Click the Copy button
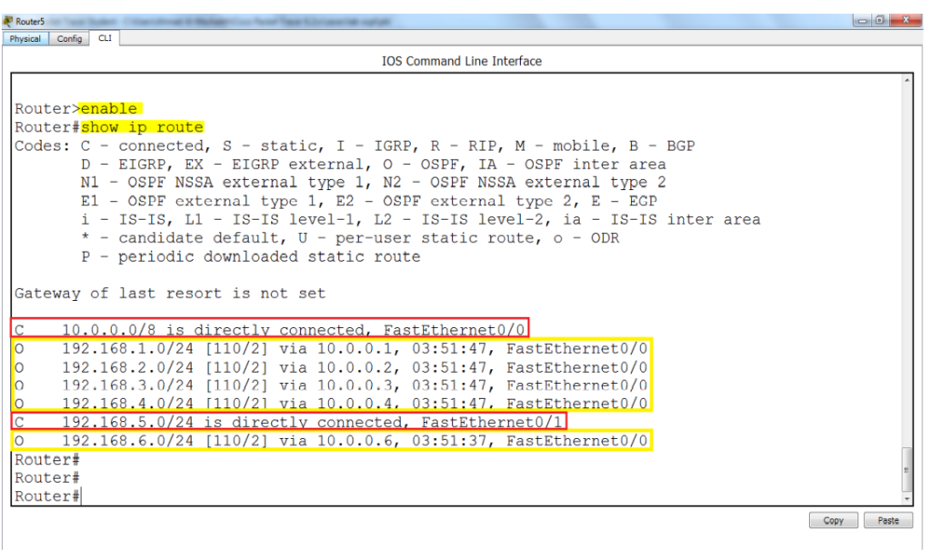The image size is (931, 560). [x=833, y=520]
